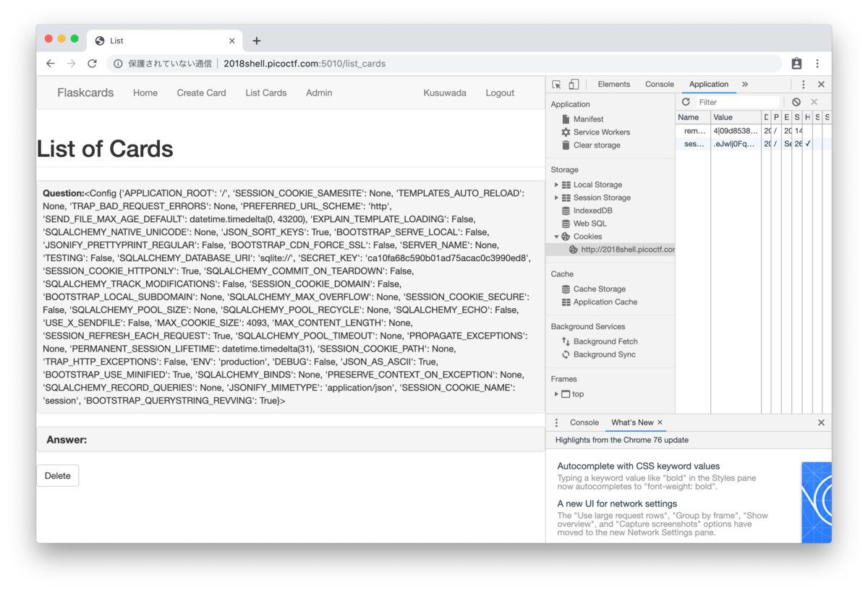Viewport: 868px width, 591px height.
Task: Click the profile icon beside the address bar
Action: pyautogui.click(x=796, y=64)
